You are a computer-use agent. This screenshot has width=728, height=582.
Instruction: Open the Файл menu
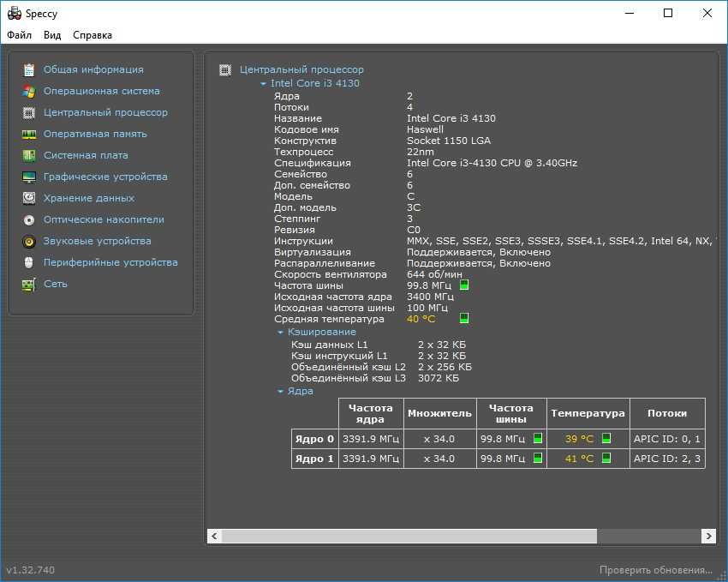click(19, 35)
